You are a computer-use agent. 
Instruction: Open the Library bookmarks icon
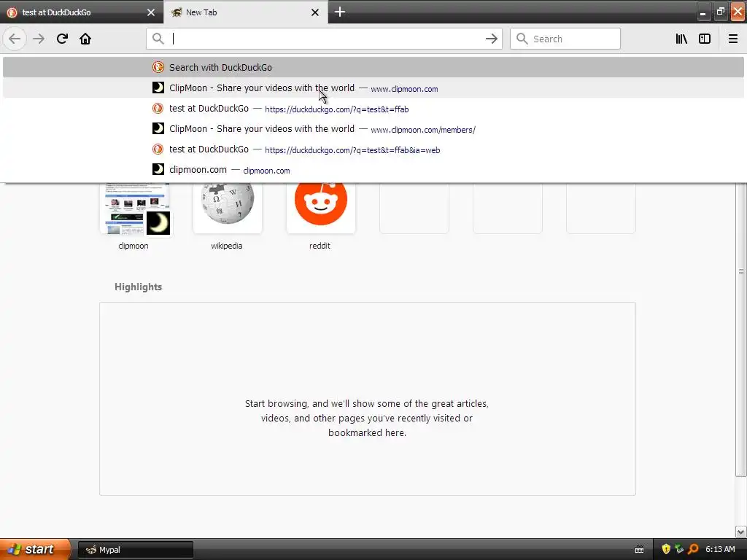681,39
